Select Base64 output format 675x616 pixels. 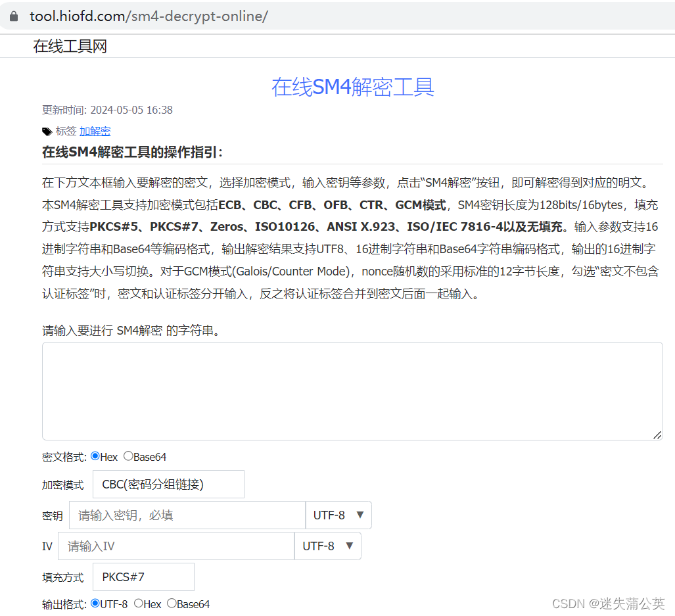(x=171, y=604)
